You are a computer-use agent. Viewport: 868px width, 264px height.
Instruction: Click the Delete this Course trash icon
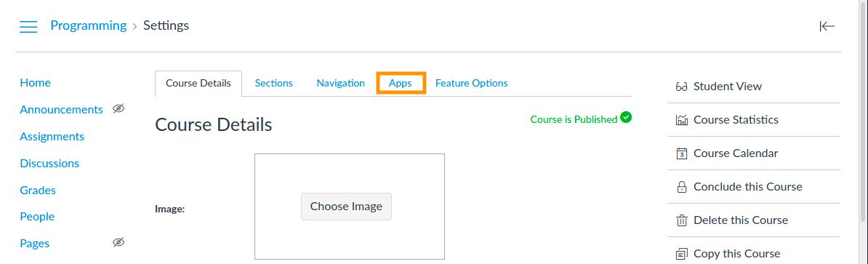(681, 221)
